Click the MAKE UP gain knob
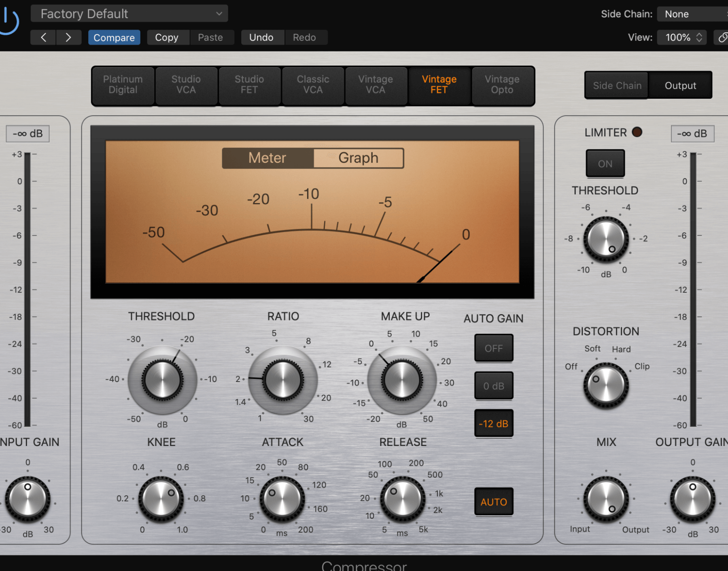This screenshot has width=728, height=571. pos(402,380)
